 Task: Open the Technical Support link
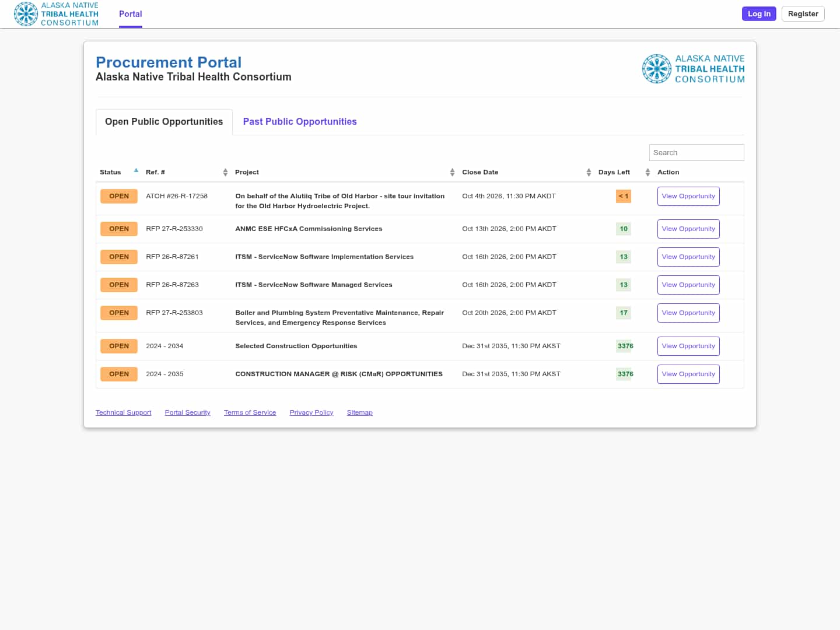[123, 412]
